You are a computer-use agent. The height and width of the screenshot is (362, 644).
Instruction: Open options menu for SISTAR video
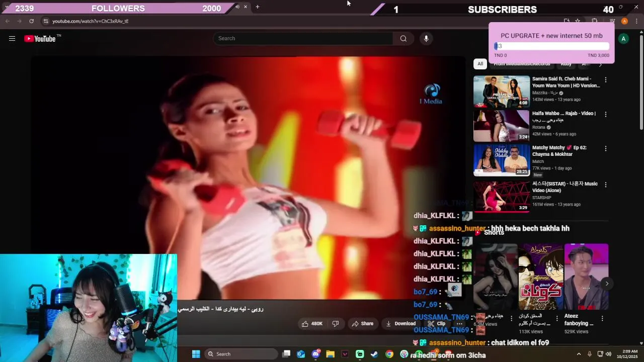(x=606, y=185)
